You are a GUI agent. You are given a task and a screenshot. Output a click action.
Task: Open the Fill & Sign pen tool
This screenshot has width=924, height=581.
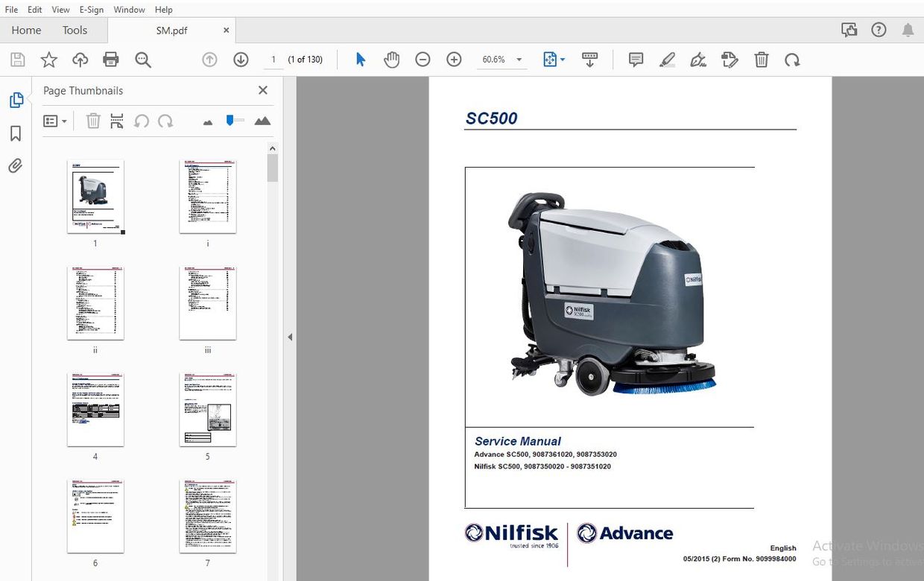698,59
